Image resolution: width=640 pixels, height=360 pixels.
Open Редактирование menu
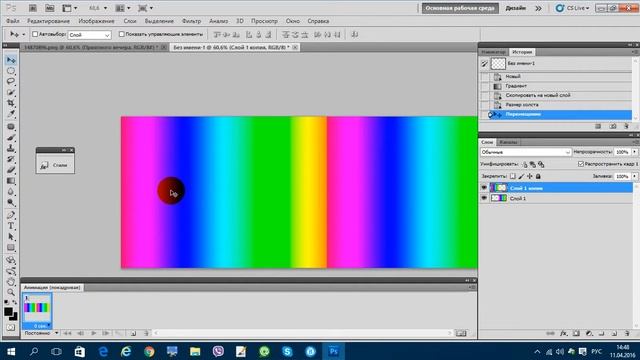[49, 21]
